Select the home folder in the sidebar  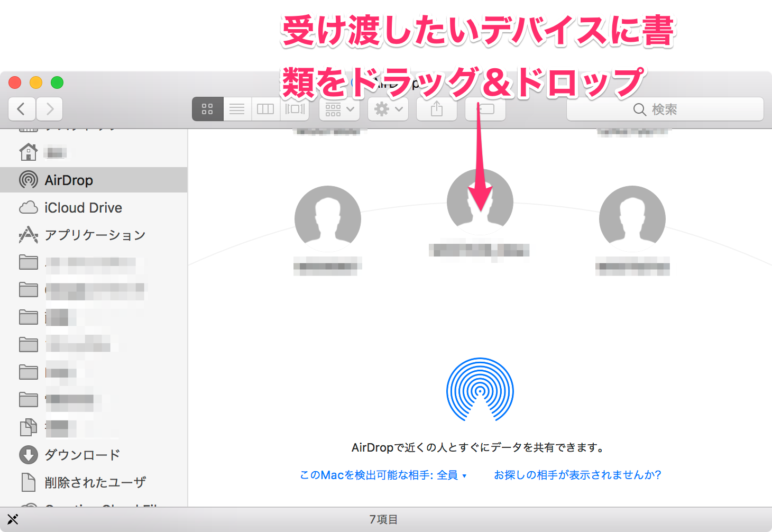point(94,153)
